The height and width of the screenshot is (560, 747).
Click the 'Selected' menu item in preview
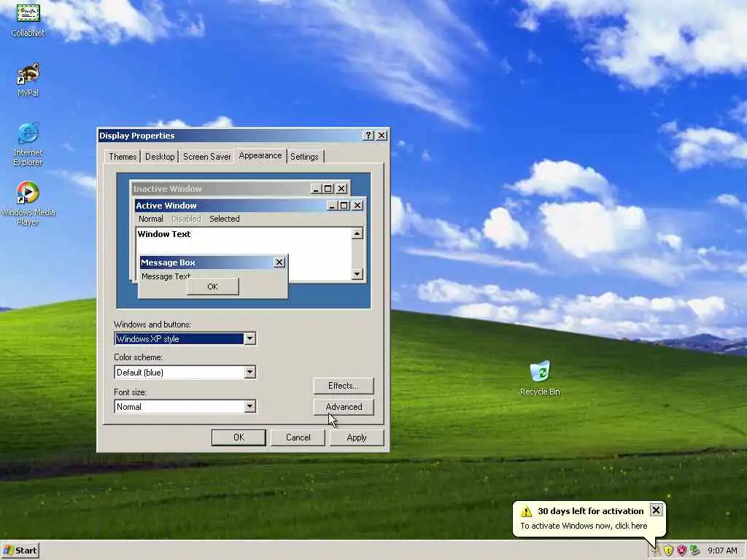point(225,219)
